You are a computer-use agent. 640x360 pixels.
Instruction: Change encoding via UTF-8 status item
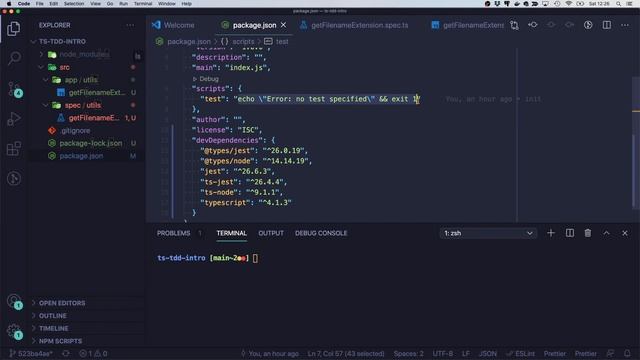pos(442,353)
